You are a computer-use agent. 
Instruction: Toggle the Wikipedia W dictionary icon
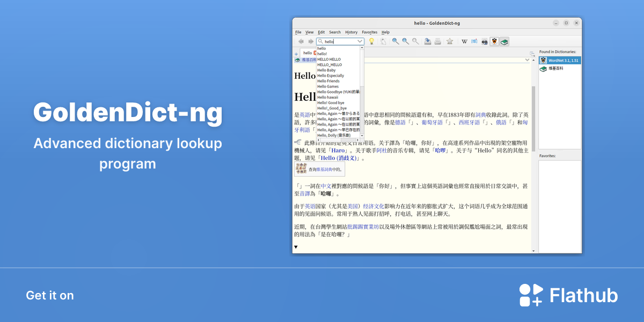click(464, 41)
